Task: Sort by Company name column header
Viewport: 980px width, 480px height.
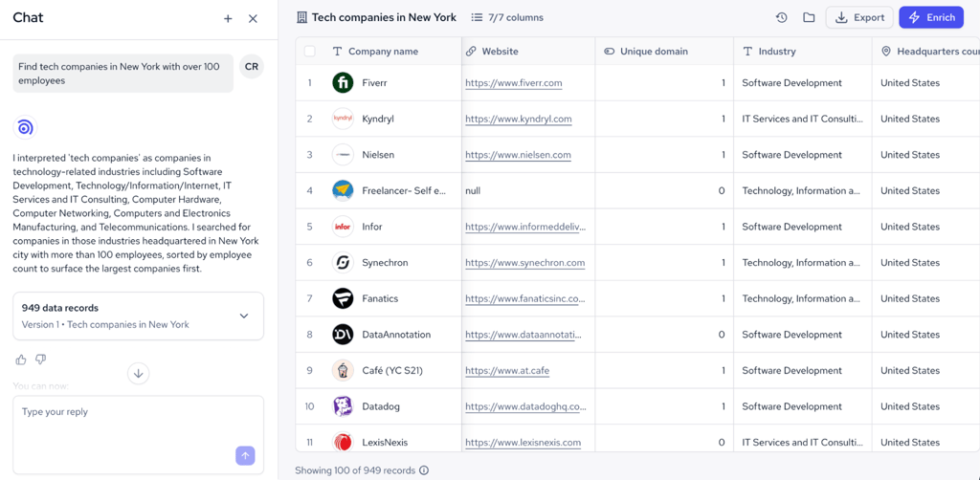Action: 383,52
